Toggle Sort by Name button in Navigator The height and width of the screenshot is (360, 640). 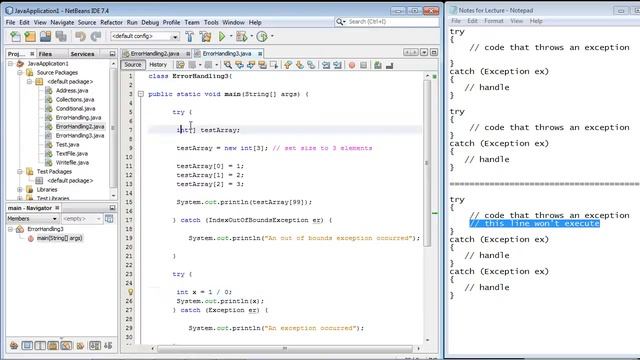coord(95,346)
